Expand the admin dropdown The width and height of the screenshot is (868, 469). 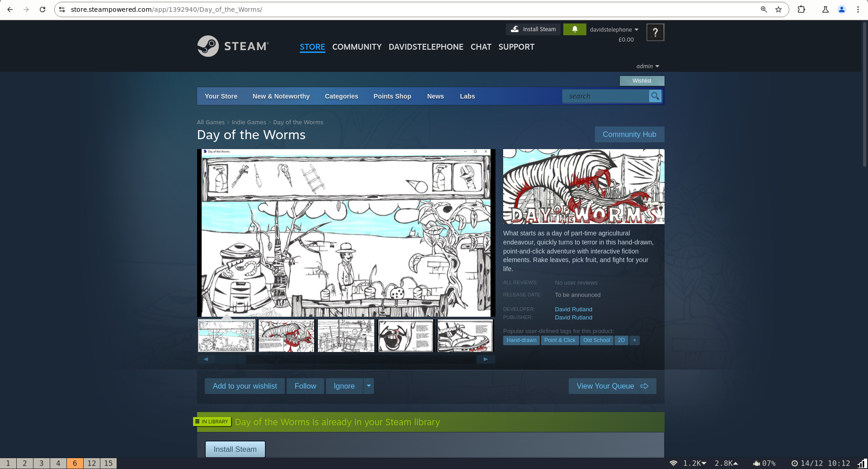click(647, 66)
